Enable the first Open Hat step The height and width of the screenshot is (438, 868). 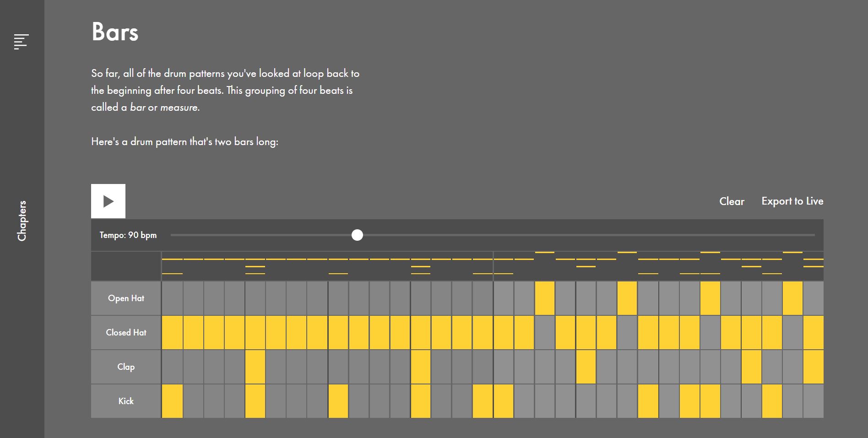[x=172, y=298]
